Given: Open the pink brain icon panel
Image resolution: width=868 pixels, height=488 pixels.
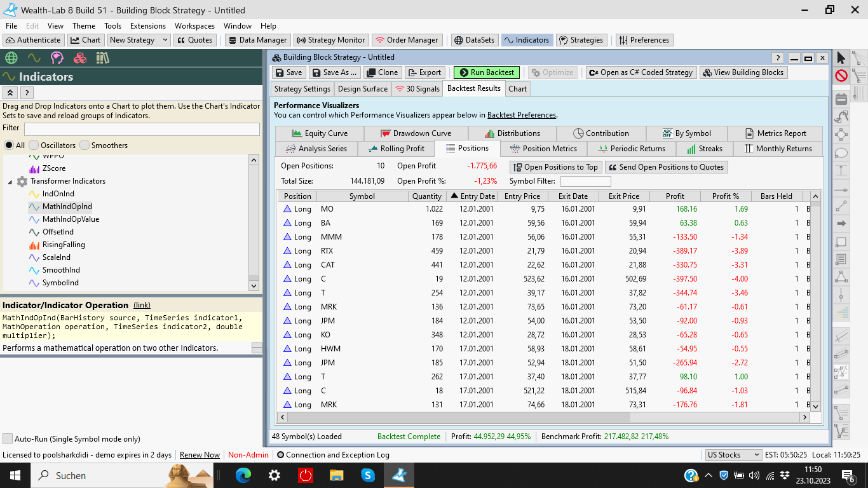Looking at the screenshot, I should (x=57, y=58).
